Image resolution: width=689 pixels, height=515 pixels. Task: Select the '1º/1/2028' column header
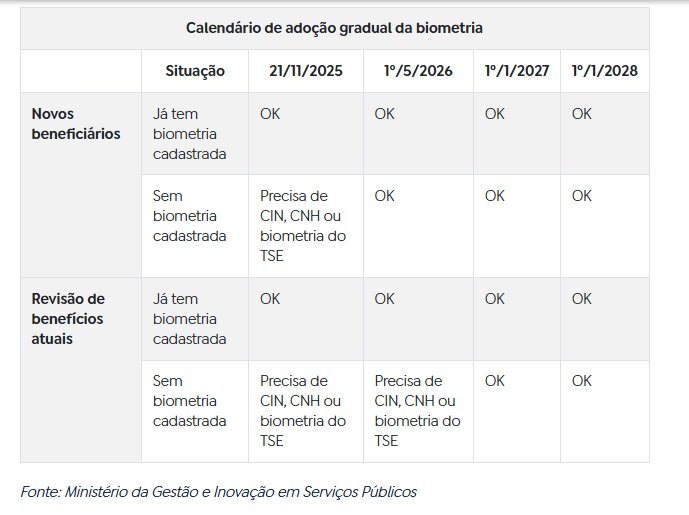tap(604, 71)
